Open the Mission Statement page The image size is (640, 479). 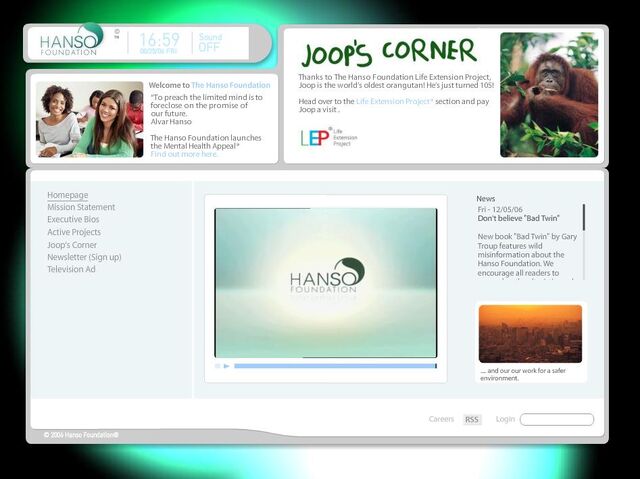(x=81, y=207)
